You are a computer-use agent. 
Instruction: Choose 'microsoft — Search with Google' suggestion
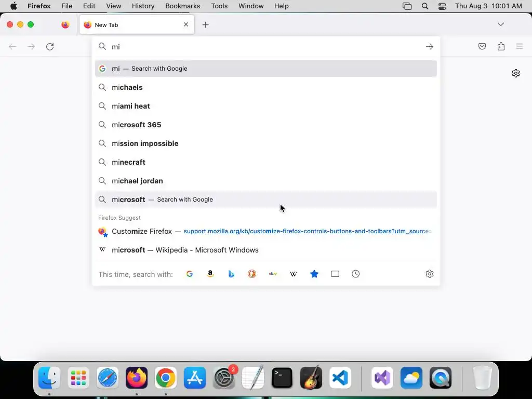[266, 199]
